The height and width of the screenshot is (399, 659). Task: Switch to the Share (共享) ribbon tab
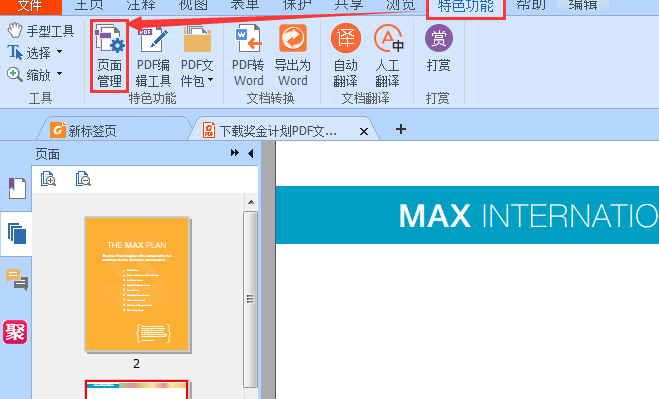[349, 5]
